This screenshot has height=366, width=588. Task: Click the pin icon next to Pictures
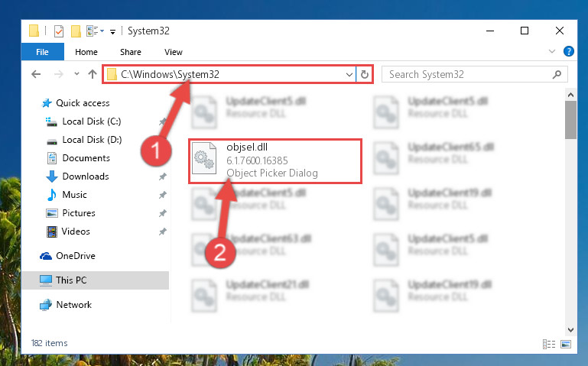(x=162, y=213)
